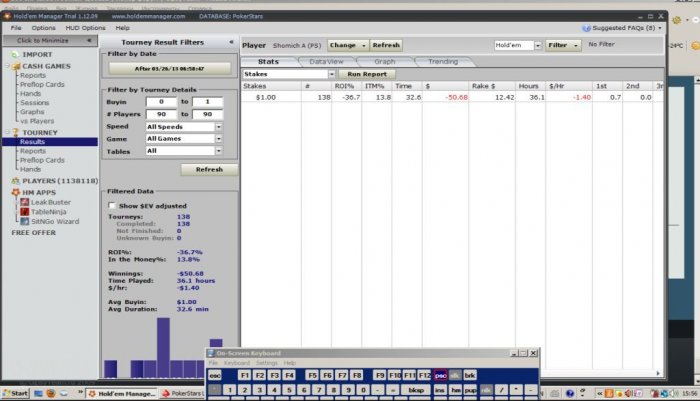700x401 pixels.
Task: Open the Change player dropdown arrow
Action: (x=364, y=45)
